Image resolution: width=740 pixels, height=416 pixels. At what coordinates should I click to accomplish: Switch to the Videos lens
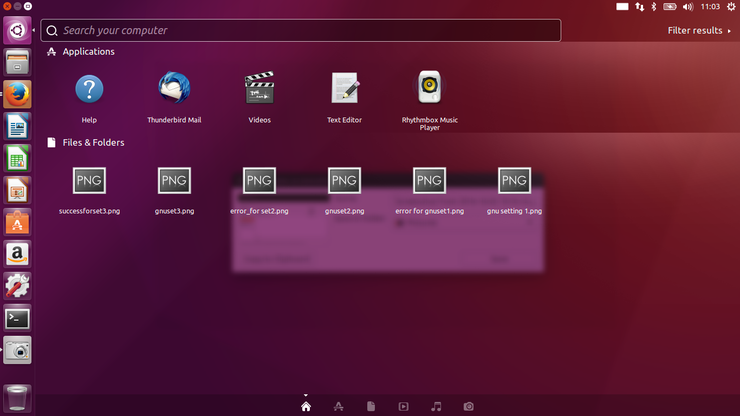coord(404,406)
